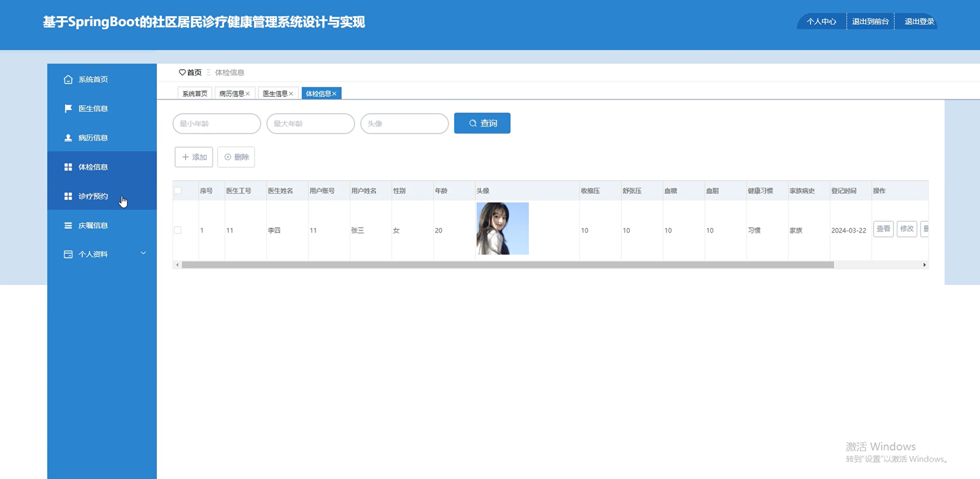Screen dimensions: 980x479
Task: Close the 医生信息 tab with its X
Action: [x=291, y=94]
